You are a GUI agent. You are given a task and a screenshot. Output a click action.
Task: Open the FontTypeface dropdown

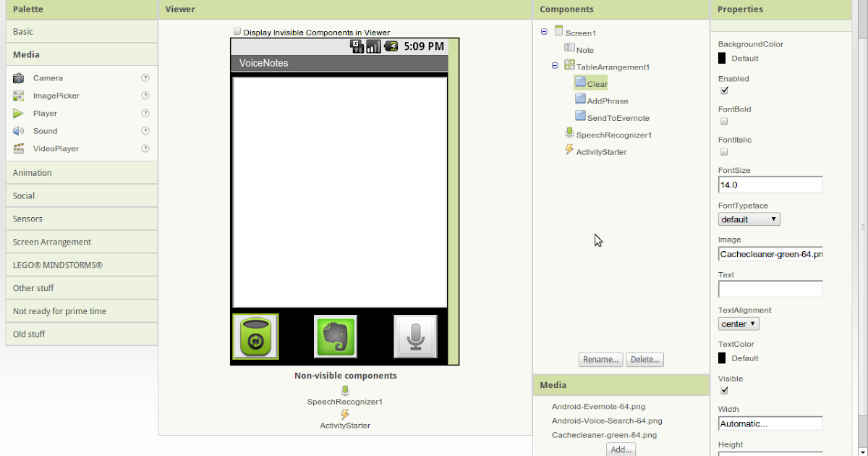(x=749, y=219)
